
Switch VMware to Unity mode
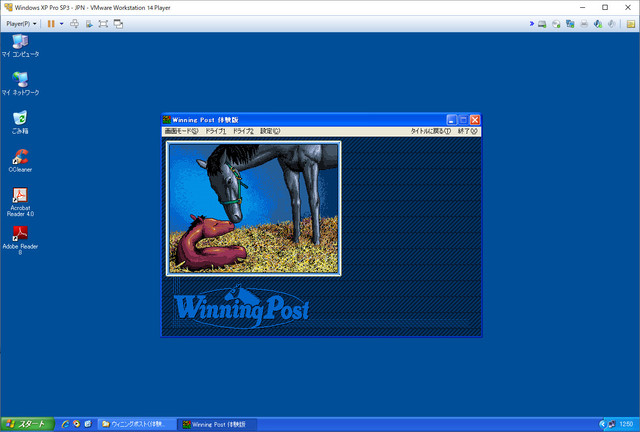118,24
